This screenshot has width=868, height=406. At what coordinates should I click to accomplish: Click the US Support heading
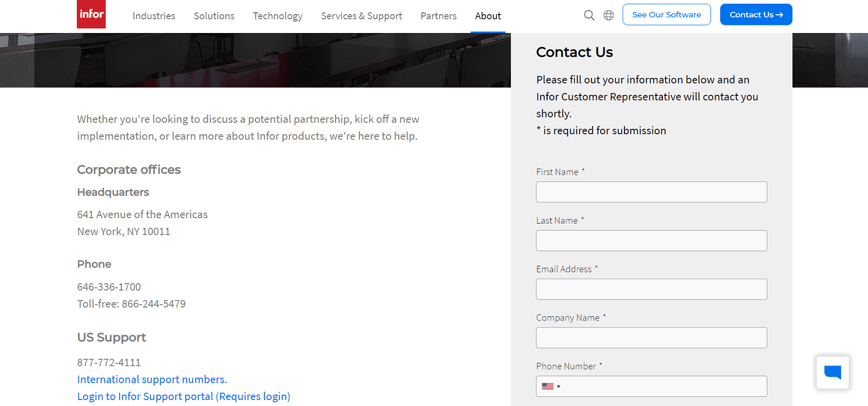[111, 337]
